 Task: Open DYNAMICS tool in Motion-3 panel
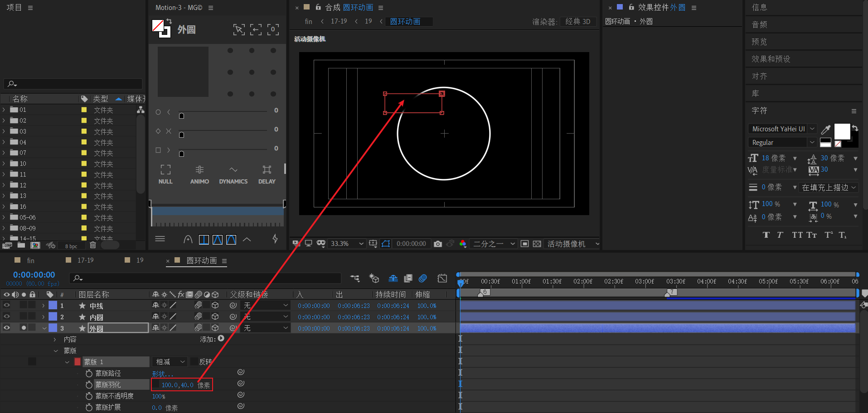coord(233,174)
